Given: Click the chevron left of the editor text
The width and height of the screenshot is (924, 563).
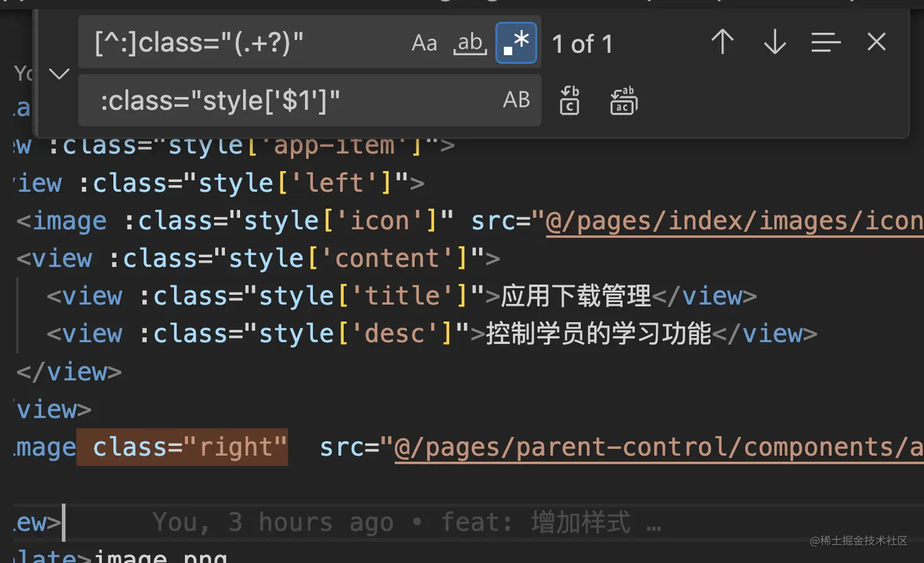Looking at the screenshot, I should coord(59,73).
